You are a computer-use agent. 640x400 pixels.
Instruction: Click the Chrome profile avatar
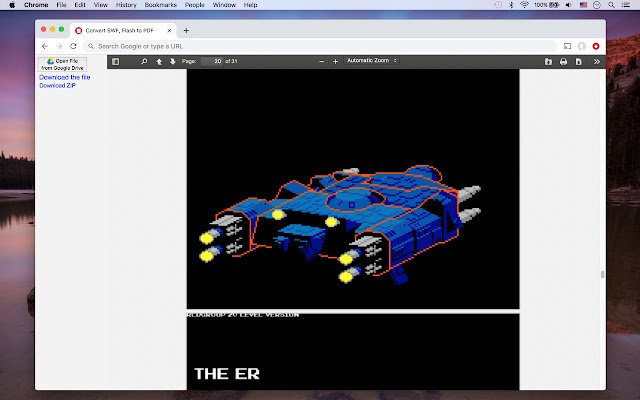(x=582, y=46)
